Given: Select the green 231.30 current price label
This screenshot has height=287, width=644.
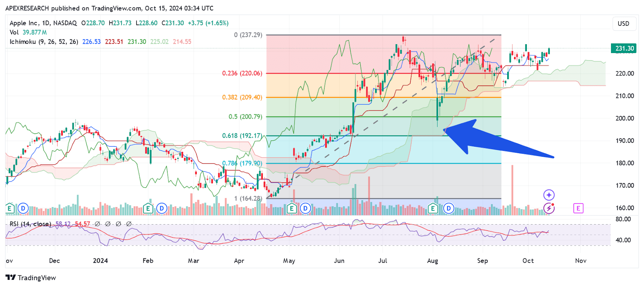Looking at the screenshot, I should 624,48.
